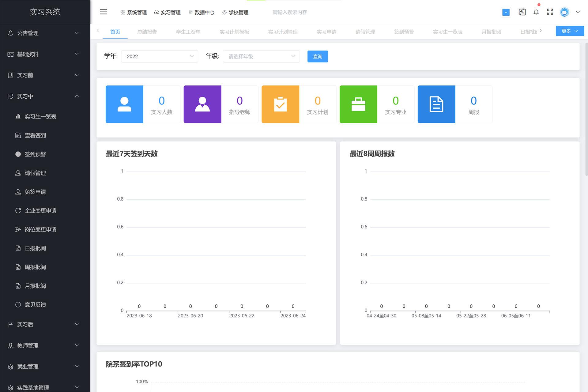The width and height of the screenshot is (588, 392).
Task: Open the 更多 tabs dropdown button
Action: pos(570,31)
